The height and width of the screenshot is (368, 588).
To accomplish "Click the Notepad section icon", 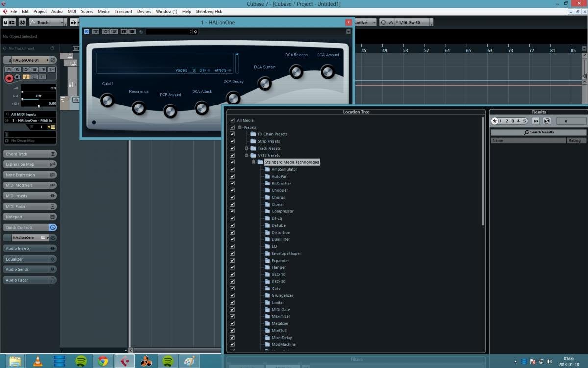I will point(53,217).
